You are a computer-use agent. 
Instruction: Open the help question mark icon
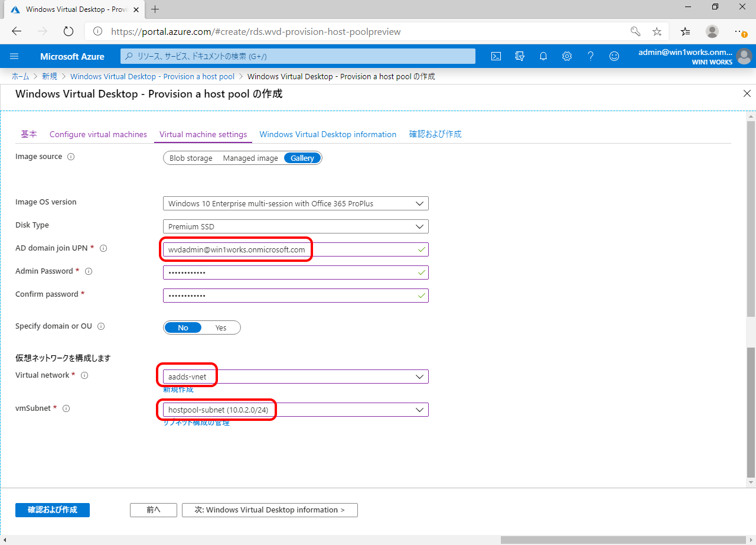[x=591, y=56]
